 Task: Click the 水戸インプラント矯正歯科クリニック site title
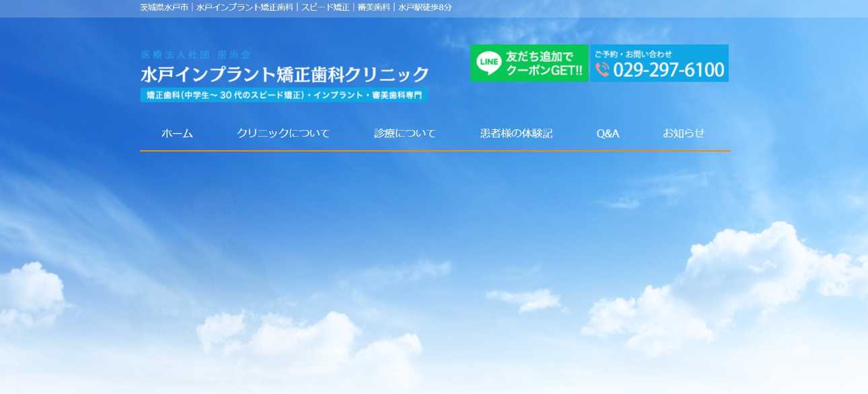285,73
